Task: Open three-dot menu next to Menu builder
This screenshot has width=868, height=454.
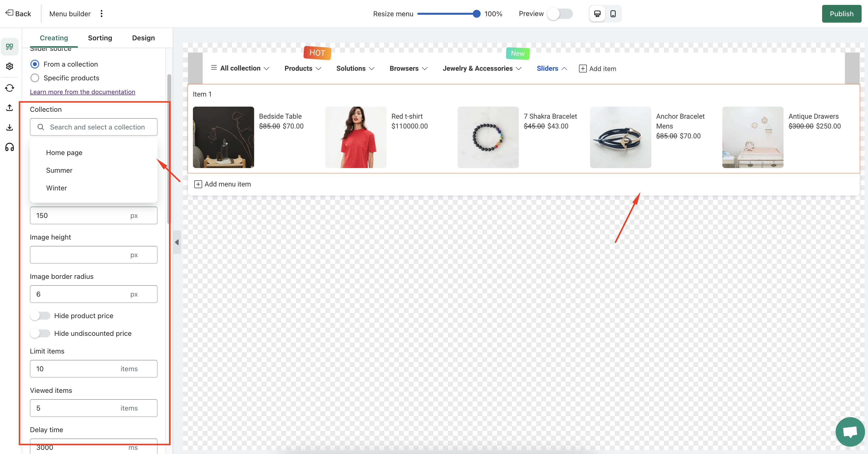Action: pyautogui.click(x=101, y=14)
